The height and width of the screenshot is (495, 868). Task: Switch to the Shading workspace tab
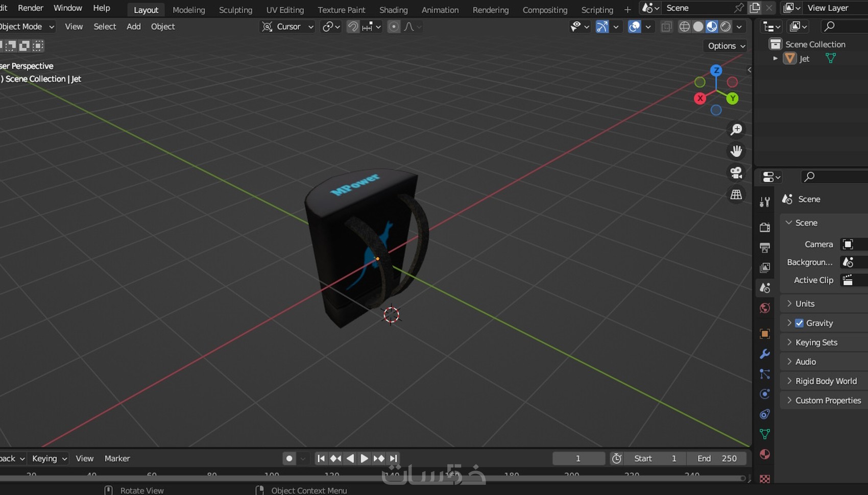tap(394, 10)
